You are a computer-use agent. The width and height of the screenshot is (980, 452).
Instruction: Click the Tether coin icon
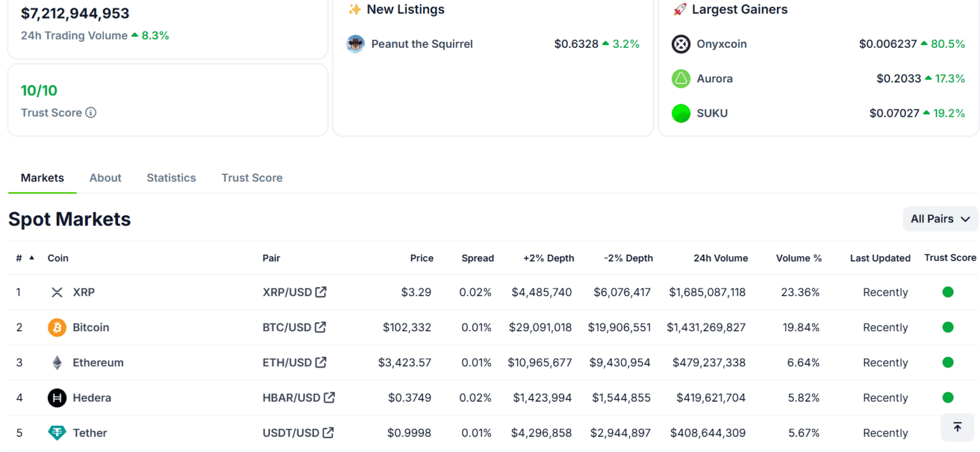(x=57, y=433)
